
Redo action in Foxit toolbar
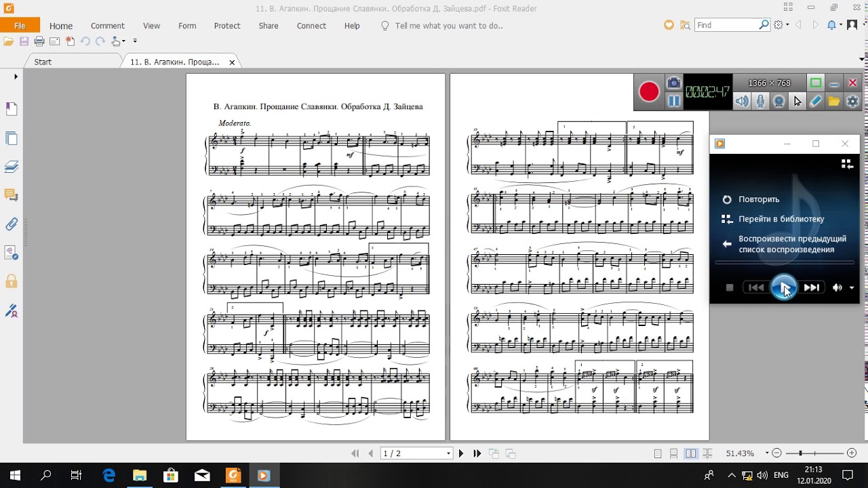coord(100,41)
